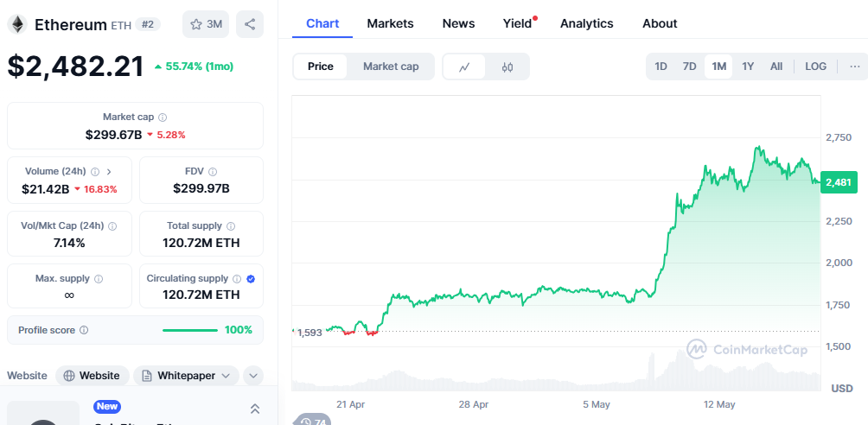
Task: Click the Market cap info icon
Action: 163,117
